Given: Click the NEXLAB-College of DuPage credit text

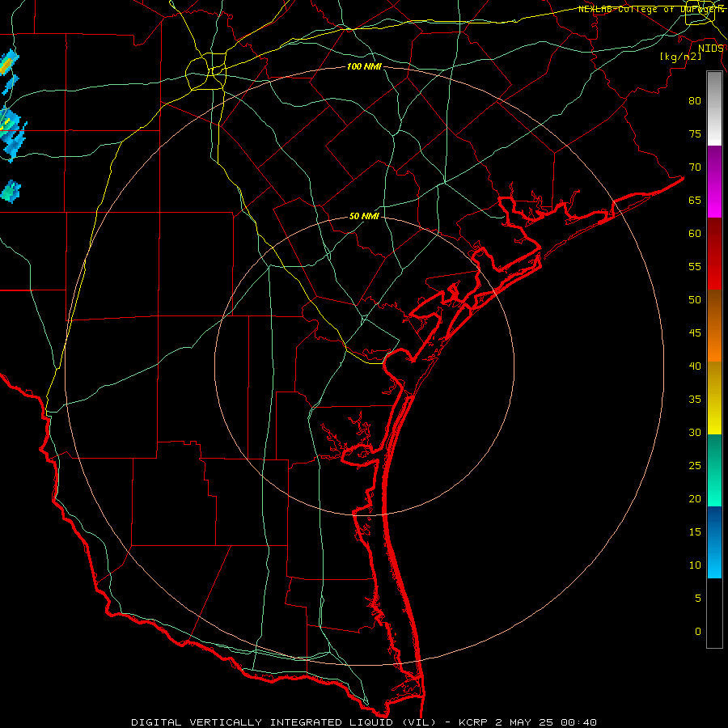Looking at the screenshot, I should (x=650, y=9).
